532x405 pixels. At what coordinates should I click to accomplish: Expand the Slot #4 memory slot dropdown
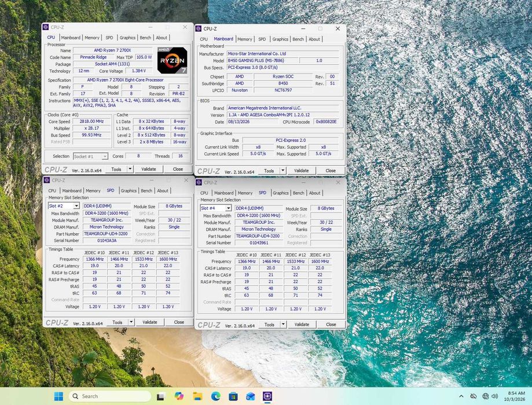tap(228, 208)
